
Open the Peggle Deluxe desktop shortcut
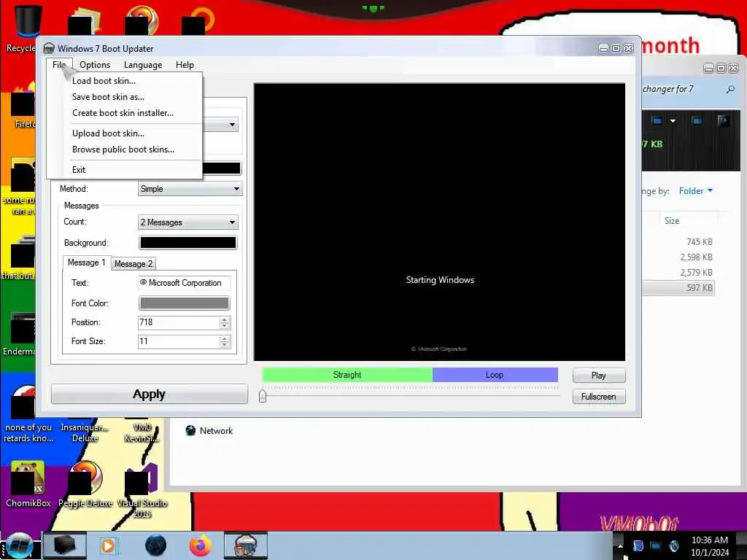[x=85, y=484]
